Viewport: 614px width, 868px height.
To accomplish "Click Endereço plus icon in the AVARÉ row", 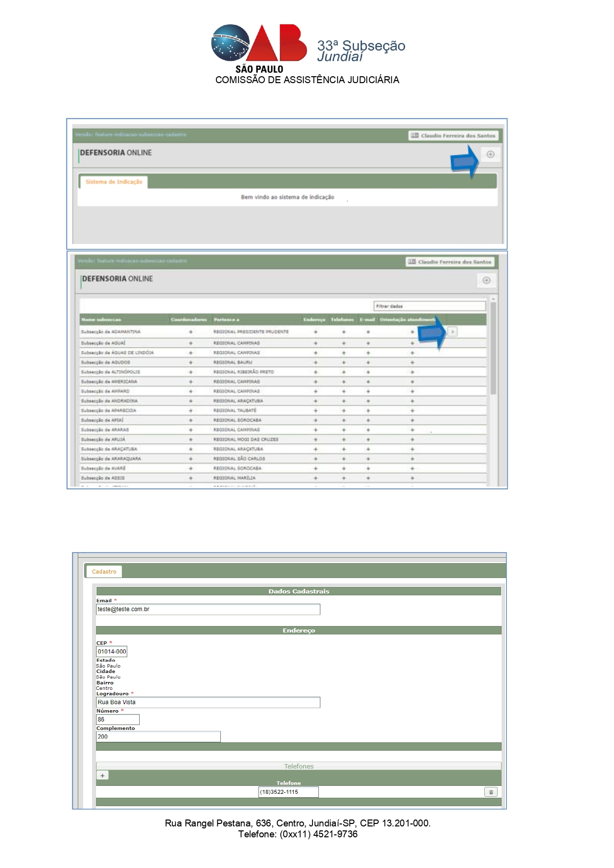I will [x=315, y=469].
